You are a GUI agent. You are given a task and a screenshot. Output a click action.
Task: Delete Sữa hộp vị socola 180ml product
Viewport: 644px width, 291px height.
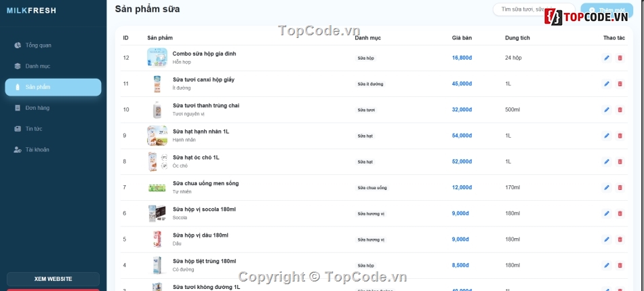(620, 213)
